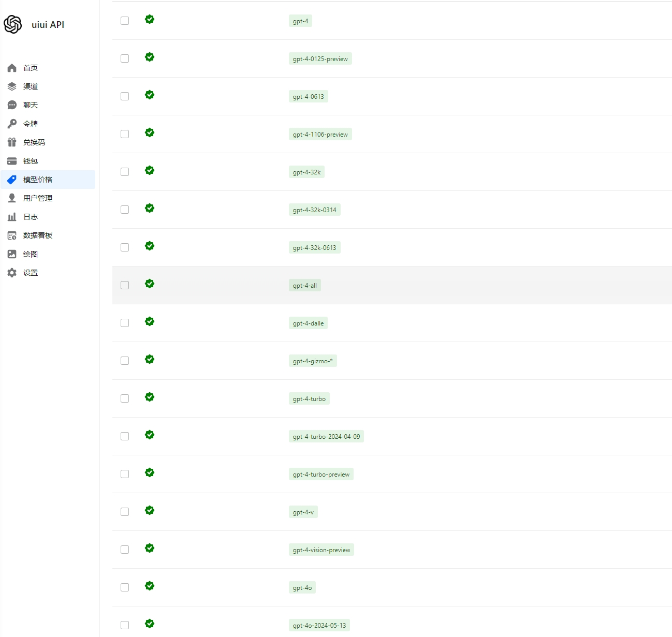This screenshot has width=672, height=637.
Task: Open 数据看板 in the sidebar
Action: click(48, 235)
